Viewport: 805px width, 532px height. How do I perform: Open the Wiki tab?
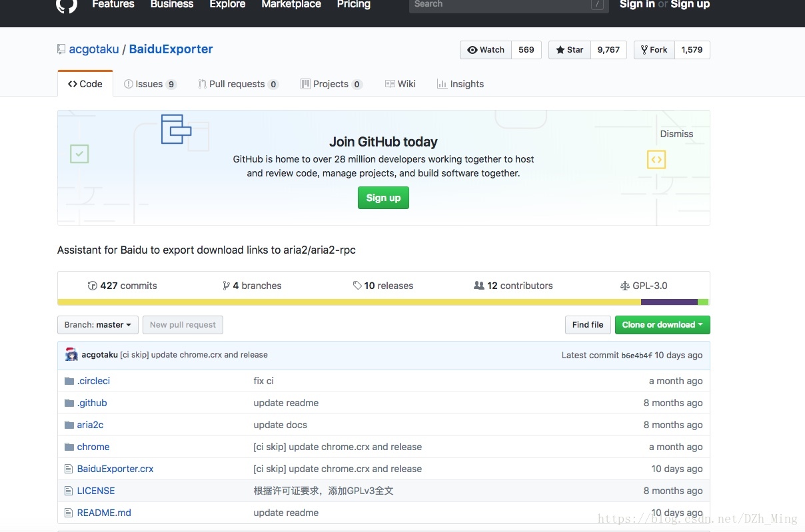(x=401, y=84)
